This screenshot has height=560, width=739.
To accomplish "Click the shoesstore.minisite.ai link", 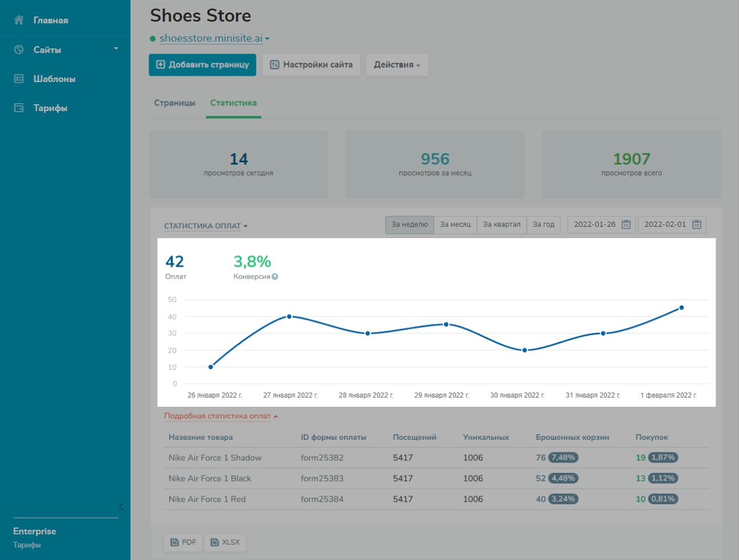I will tap(211, 39).
